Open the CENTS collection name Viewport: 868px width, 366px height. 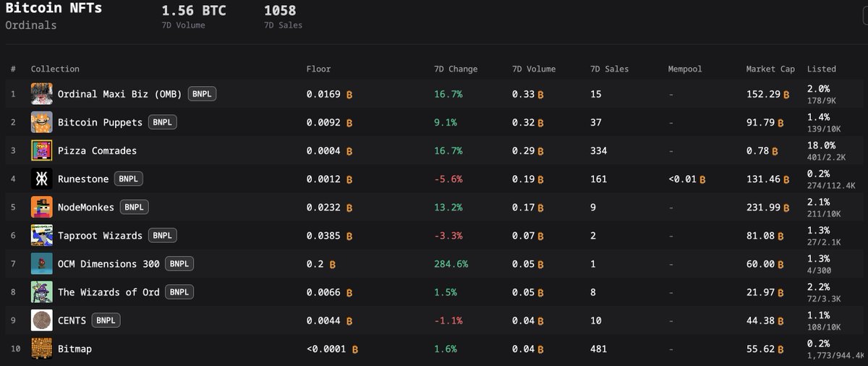coord(72,320)
